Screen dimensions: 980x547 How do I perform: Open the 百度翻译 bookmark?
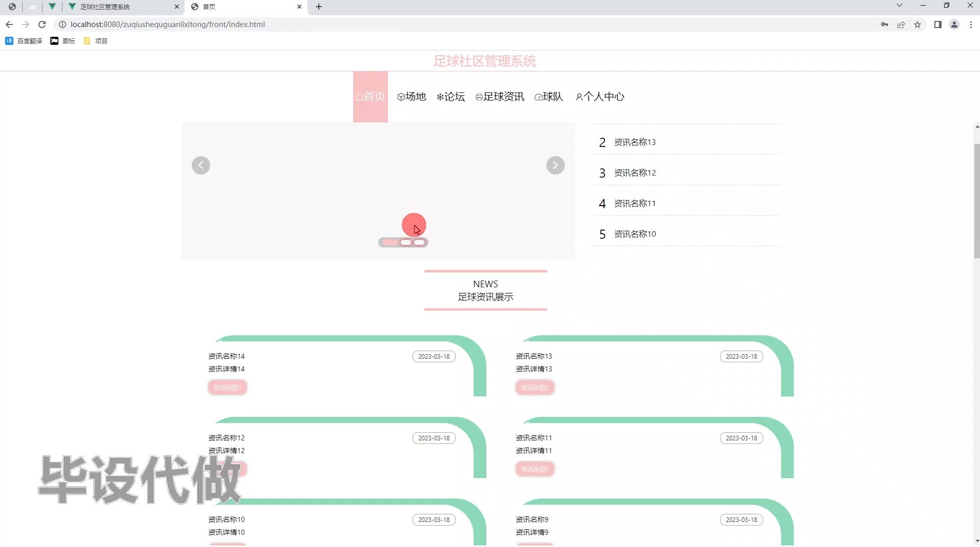(23, 41)
